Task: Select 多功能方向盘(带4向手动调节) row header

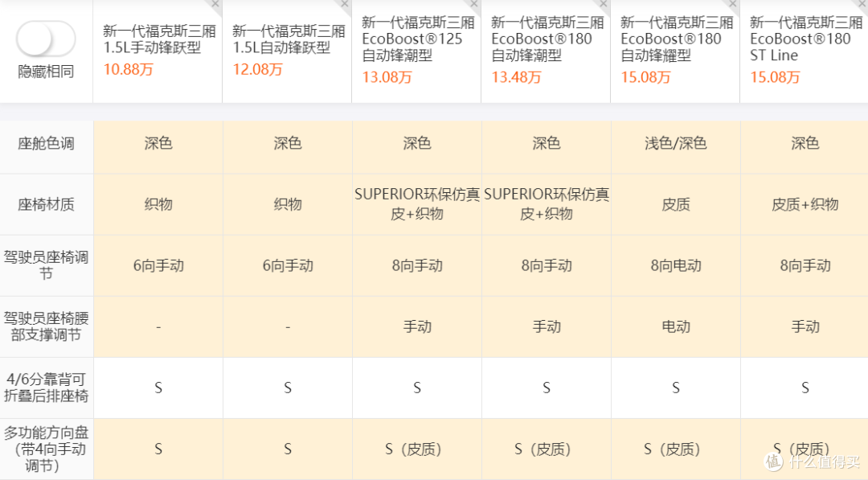Action: click(46, 449)
